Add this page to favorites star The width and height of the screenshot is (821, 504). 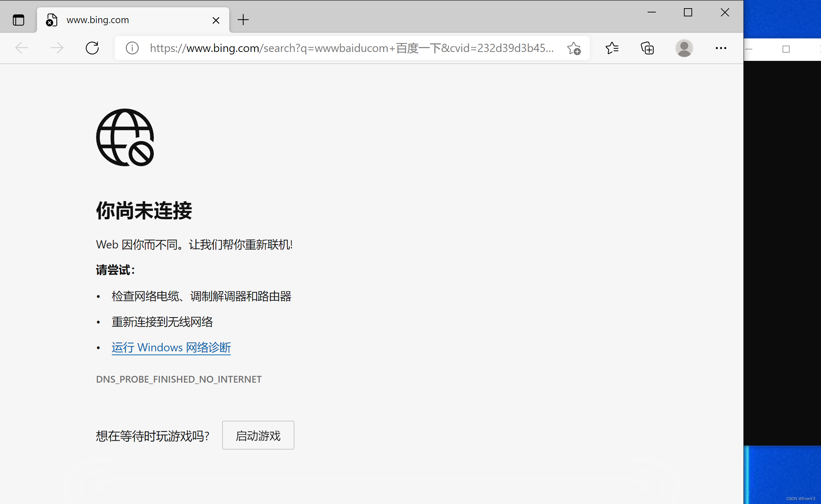tap(574, 48)
